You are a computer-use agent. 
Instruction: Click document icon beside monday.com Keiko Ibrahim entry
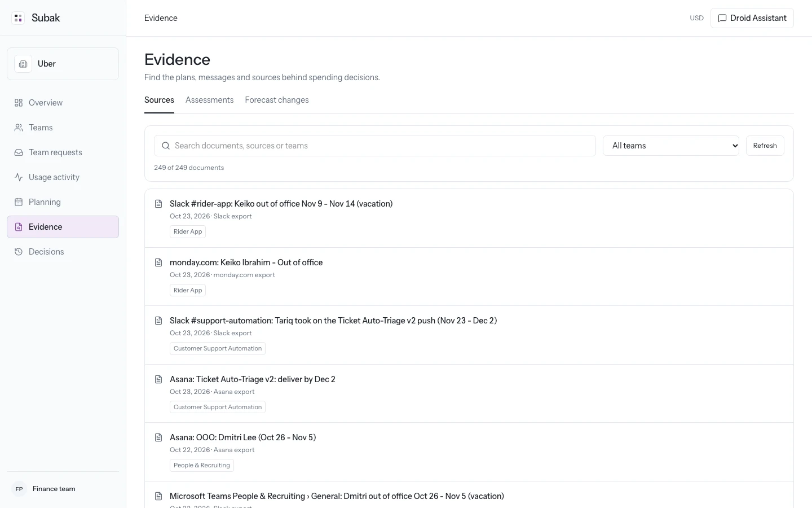tap(158, 262)
